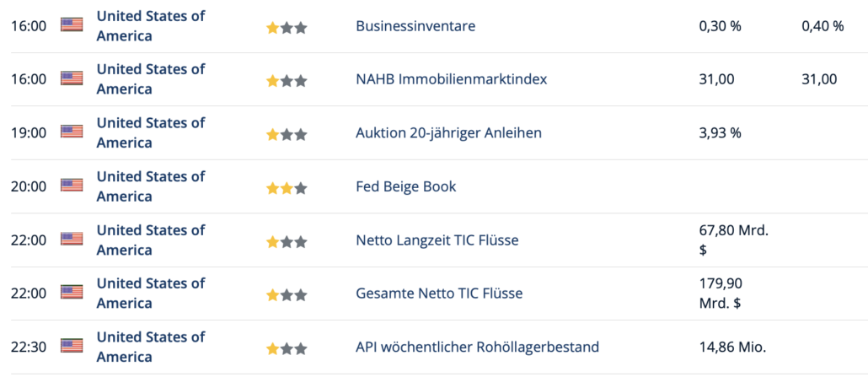This screenshot has height=377, width=868.
Task: Click the US flag in NAHB Immobilienmarktindex row
Action: tap(72, 78)
